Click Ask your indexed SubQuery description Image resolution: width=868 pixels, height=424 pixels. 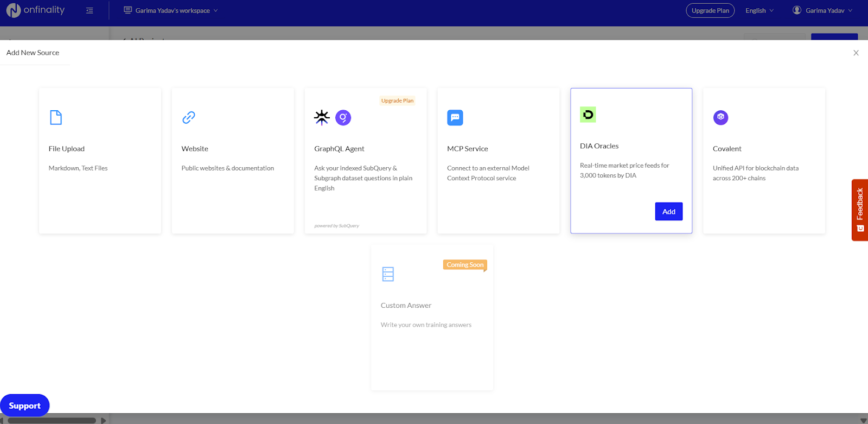363,178
